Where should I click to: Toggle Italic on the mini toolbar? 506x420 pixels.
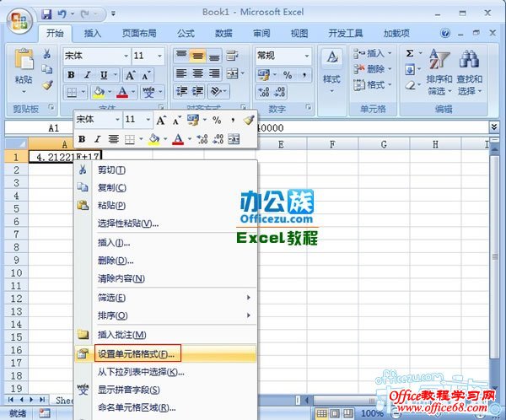(x=97, y=139)
